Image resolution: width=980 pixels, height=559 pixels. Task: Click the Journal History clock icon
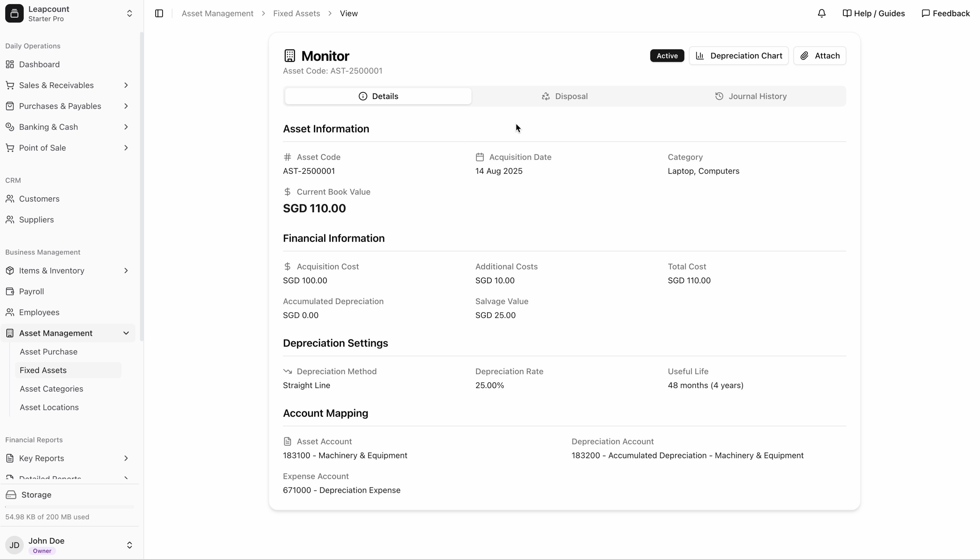pos(719,96)
